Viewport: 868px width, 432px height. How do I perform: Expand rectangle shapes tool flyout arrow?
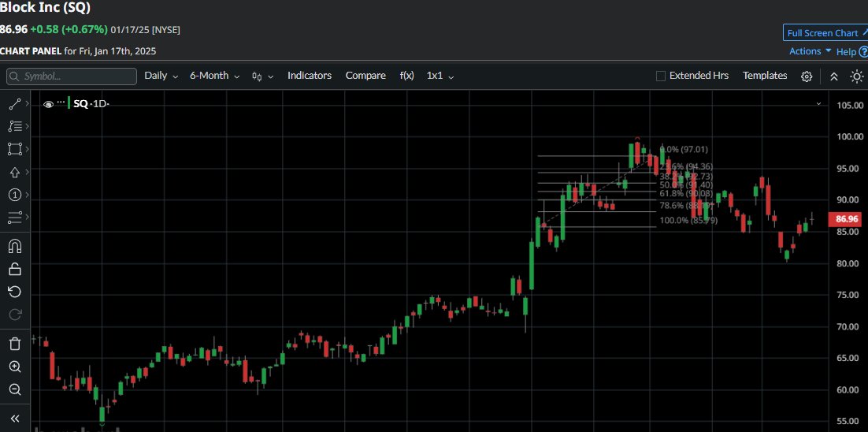click(27, 149)
